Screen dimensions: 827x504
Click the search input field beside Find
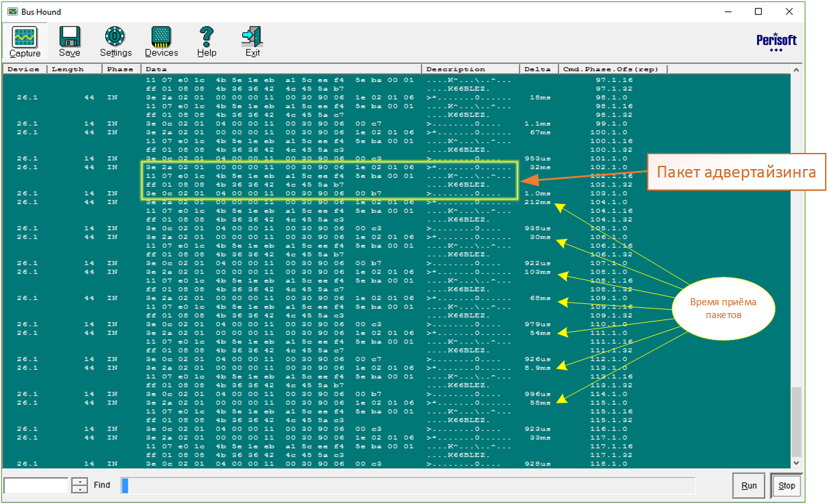pos(36,485)
